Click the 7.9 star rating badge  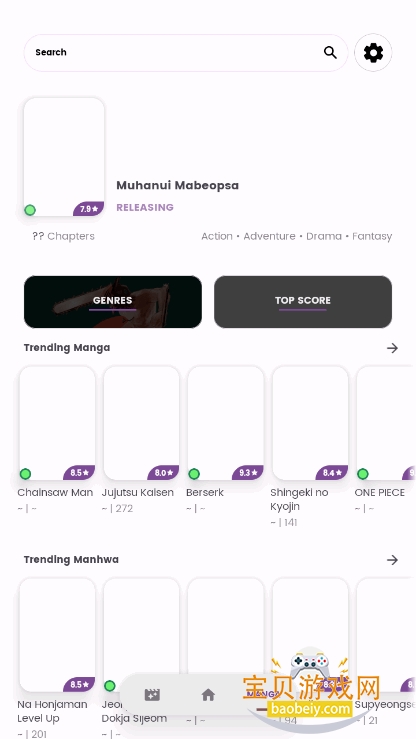point(89,209)
